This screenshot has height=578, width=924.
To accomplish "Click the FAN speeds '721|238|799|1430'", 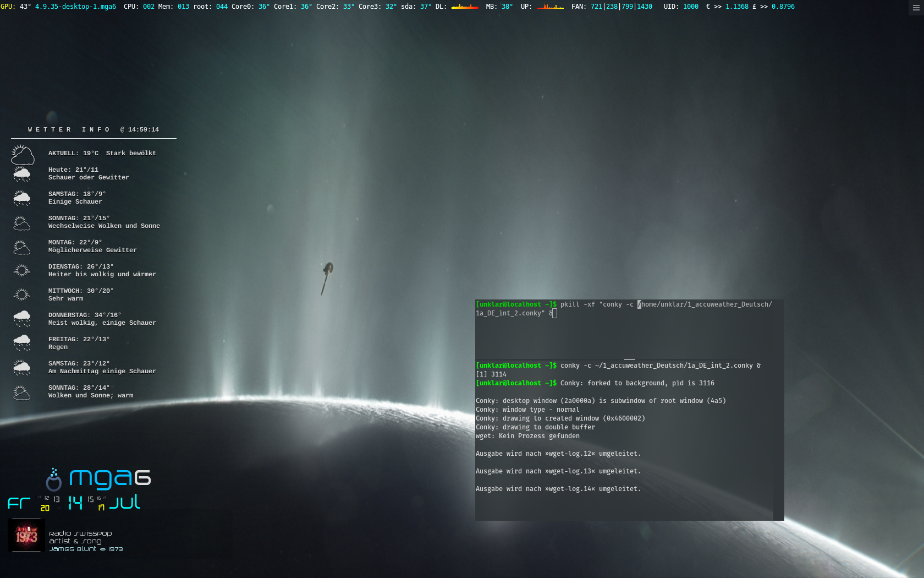I will (621, 7).
